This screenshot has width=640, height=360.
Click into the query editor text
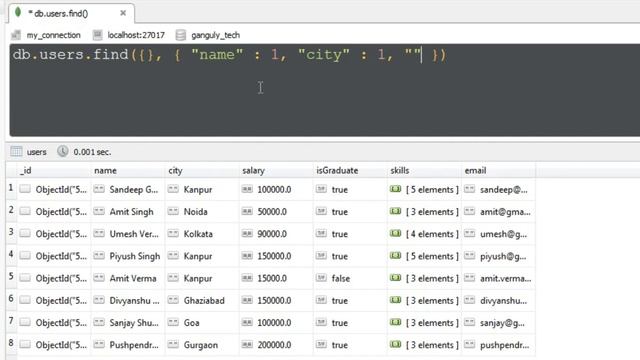[229, 55]
